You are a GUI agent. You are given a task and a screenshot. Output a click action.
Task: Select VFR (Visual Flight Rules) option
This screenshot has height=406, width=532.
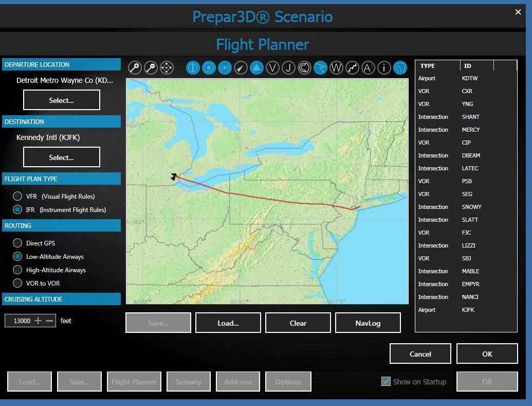tap(17, 196)
